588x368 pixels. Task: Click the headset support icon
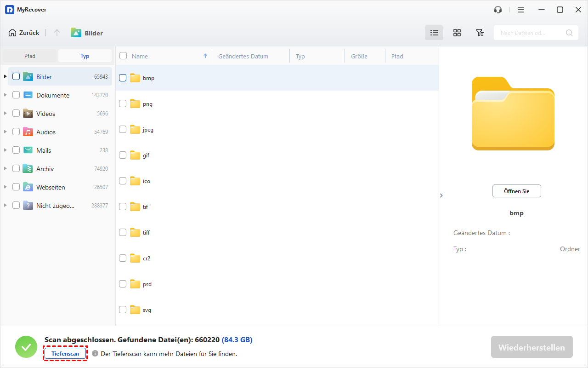click(x=498, y=10)
